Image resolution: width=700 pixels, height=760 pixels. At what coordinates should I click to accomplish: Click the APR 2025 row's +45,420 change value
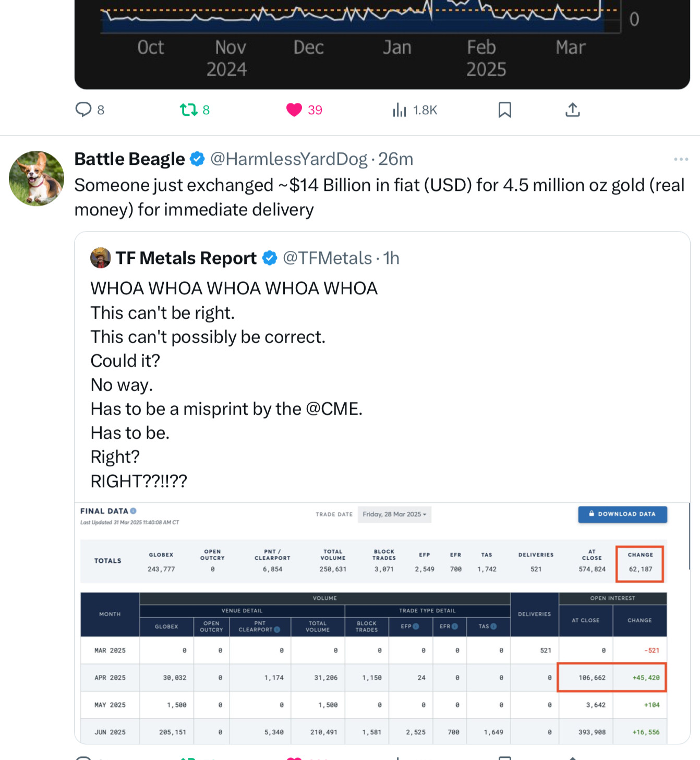coord(646,678)
